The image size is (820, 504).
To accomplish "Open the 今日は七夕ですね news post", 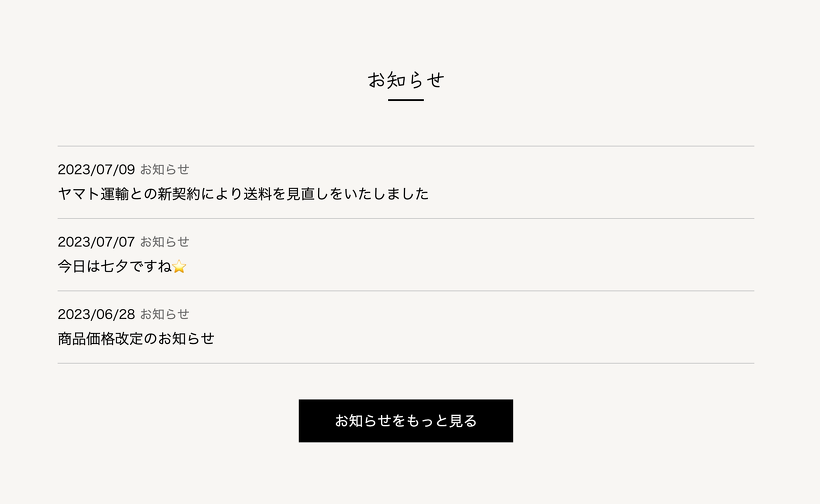I will pyautogui.click(x=114, y=266).
